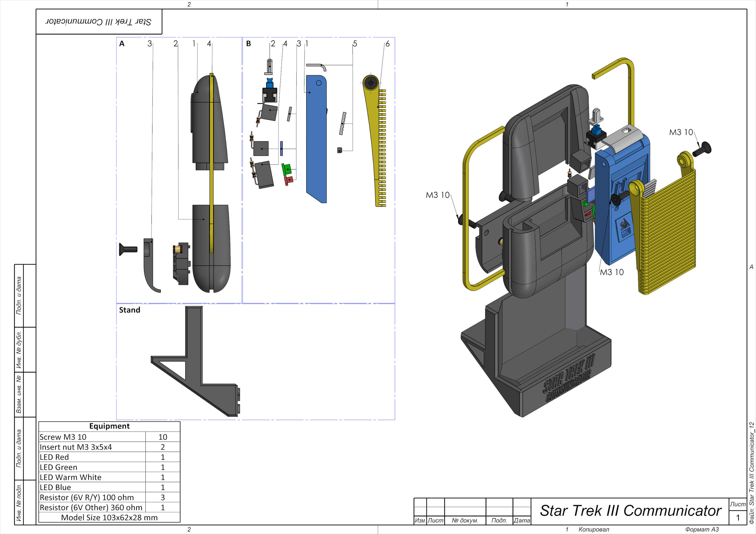Viewport: 756px width, 534px height.
Task: Click the view B label
Action: pyautogui.click(x=248, y=44)
